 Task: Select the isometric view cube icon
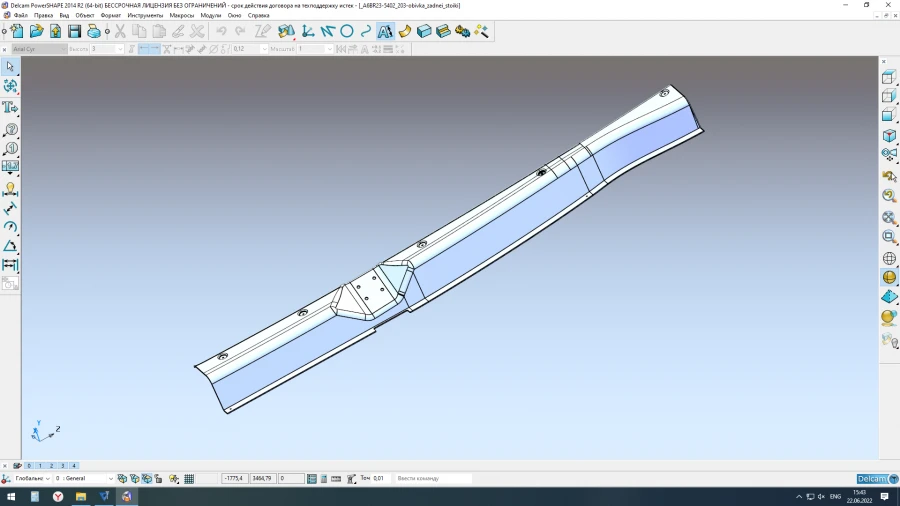pos(889,135)
